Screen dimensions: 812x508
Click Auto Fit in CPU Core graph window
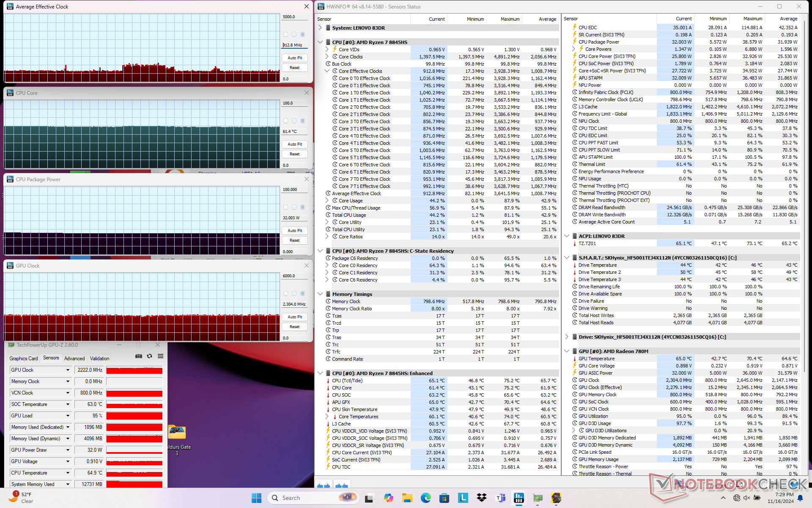pos(295,144)
